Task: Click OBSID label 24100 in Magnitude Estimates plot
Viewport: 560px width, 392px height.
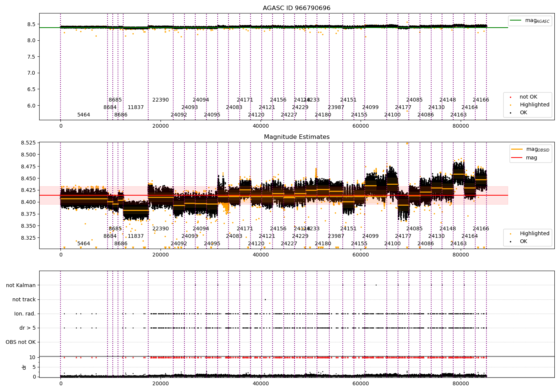Action: (x=392, y=244)
